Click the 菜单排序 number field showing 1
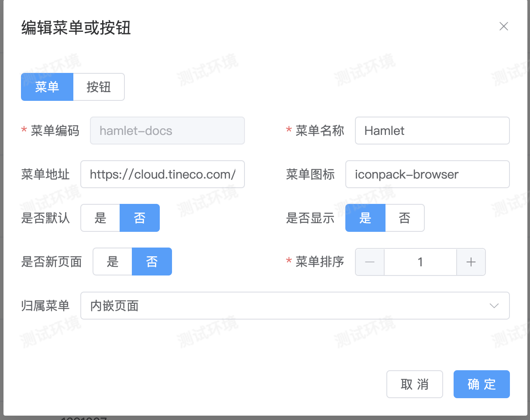530x420 pixels. pyautogui.click(x=420, y=262)
